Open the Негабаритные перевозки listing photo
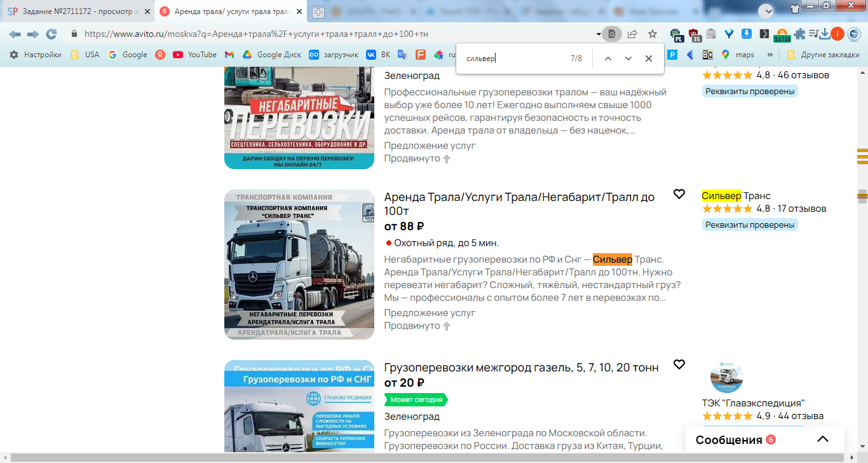 (x=299, y=118)
